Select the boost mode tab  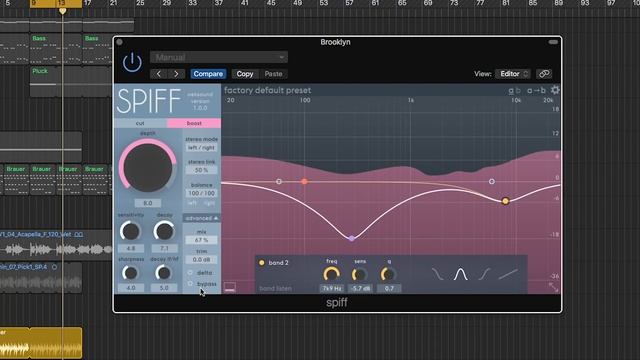pos(194,123)
